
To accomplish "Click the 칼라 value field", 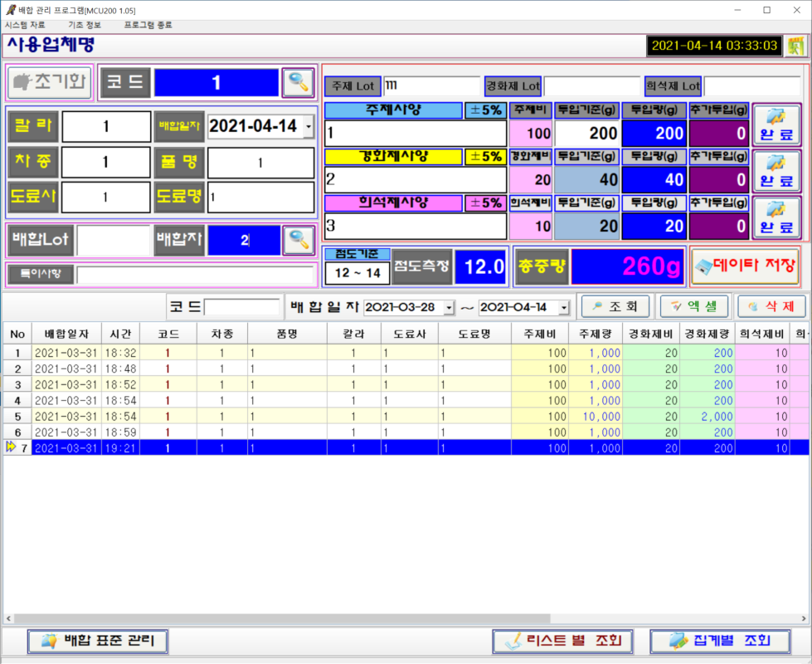I will point(106,126).
